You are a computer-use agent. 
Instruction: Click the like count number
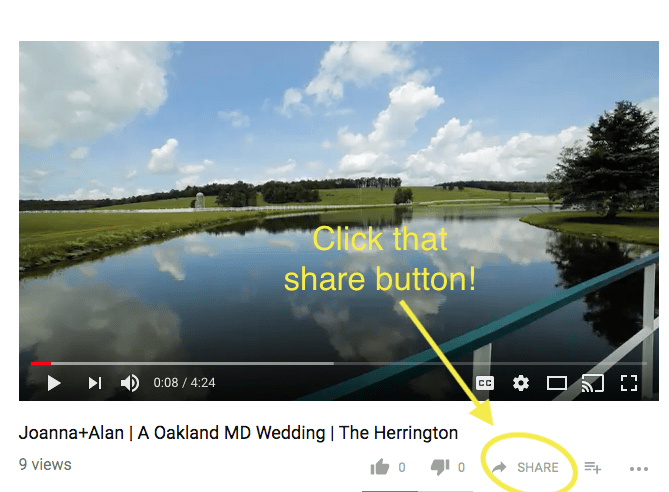402,468
